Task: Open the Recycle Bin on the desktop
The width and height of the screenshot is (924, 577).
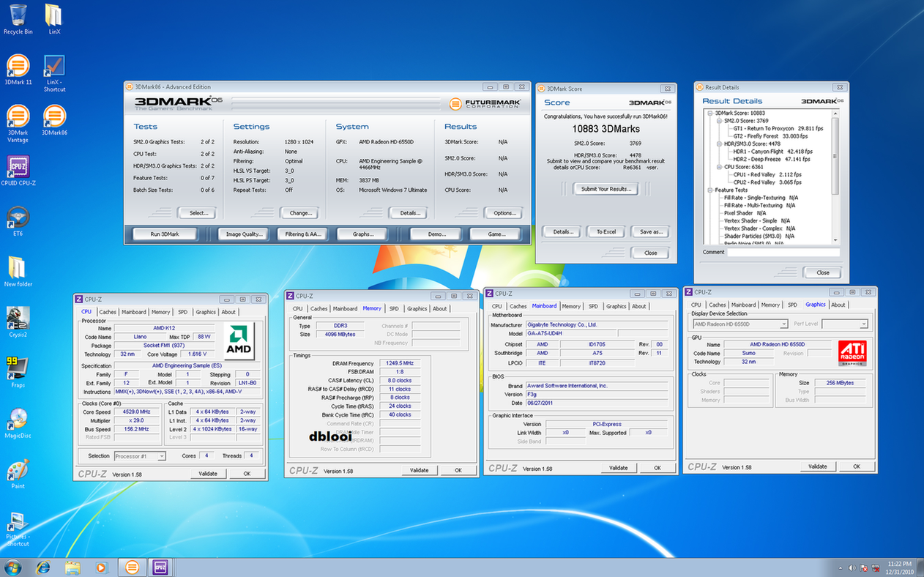Action: coord(18,16)
